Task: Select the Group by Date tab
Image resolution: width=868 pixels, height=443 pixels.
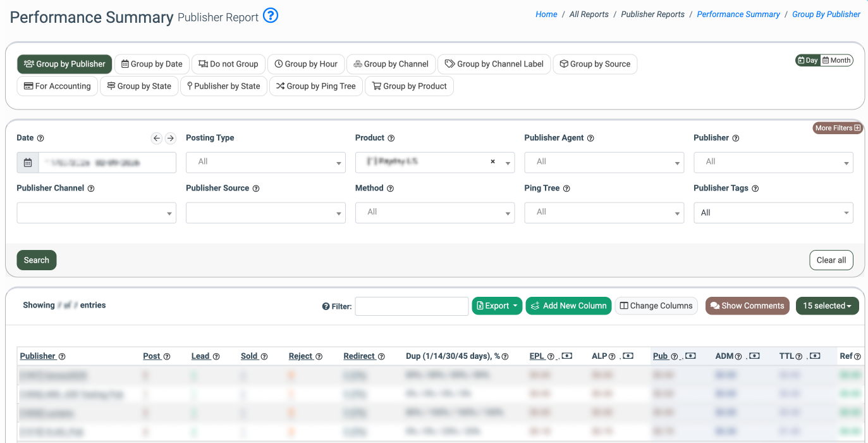Action: point(152,64)
